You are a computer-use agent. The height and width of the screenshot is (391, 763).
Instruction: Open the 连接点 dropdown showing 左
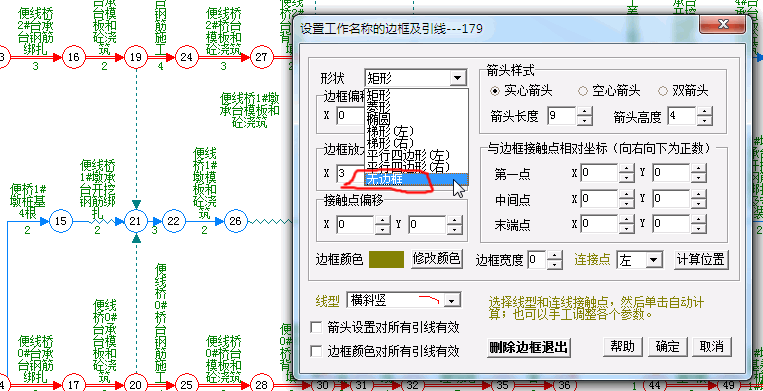click(639, 260)
